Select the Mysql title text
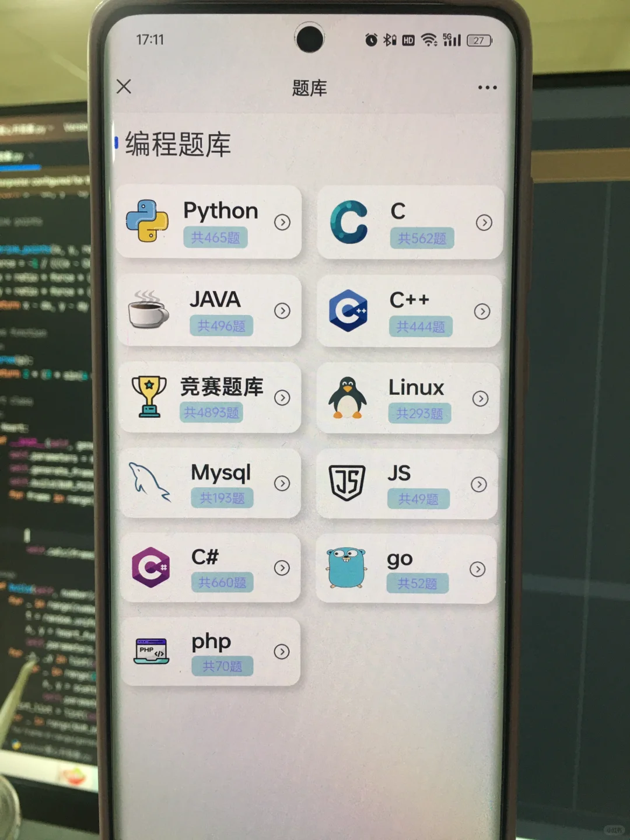The width and height of the screenshot is (630, 840). (220, 473)
